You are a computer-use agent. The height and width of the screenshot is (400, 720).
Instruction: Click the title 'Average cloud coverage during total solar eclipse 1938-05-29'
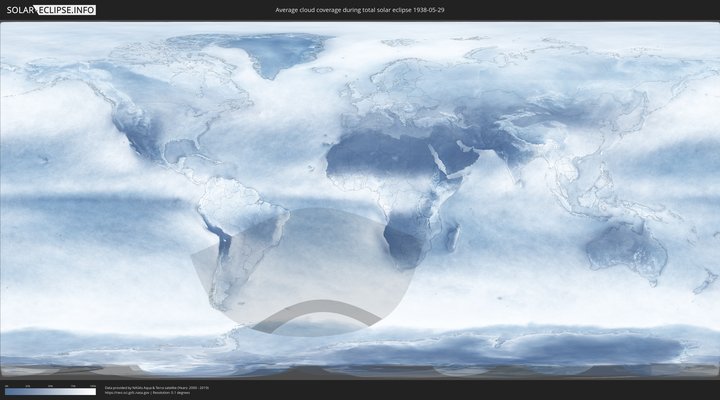tap(360, 10)
